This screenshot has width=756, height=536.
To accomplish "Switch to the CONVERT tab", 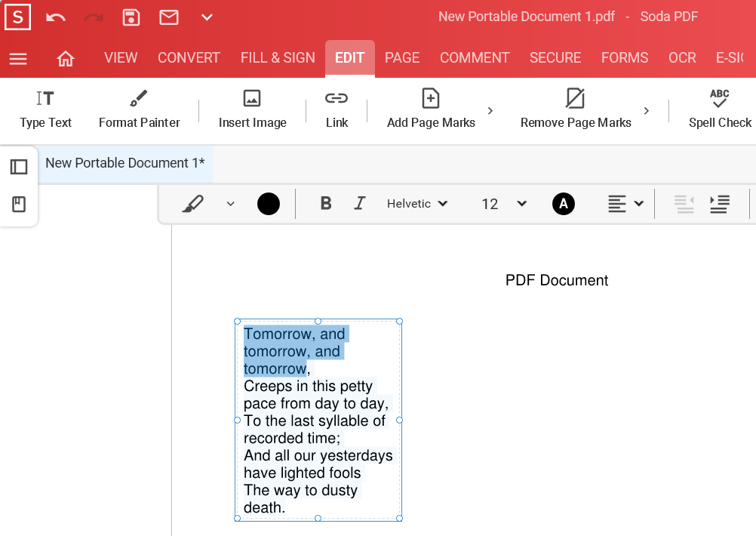I will click(189, 58).
